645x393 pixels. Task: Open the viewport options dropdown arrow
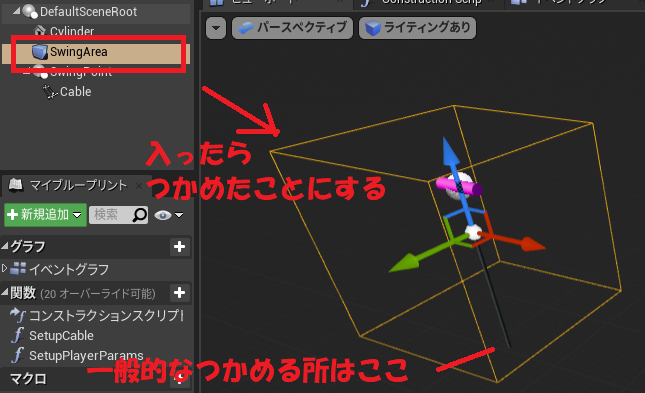tap(216, 28)
